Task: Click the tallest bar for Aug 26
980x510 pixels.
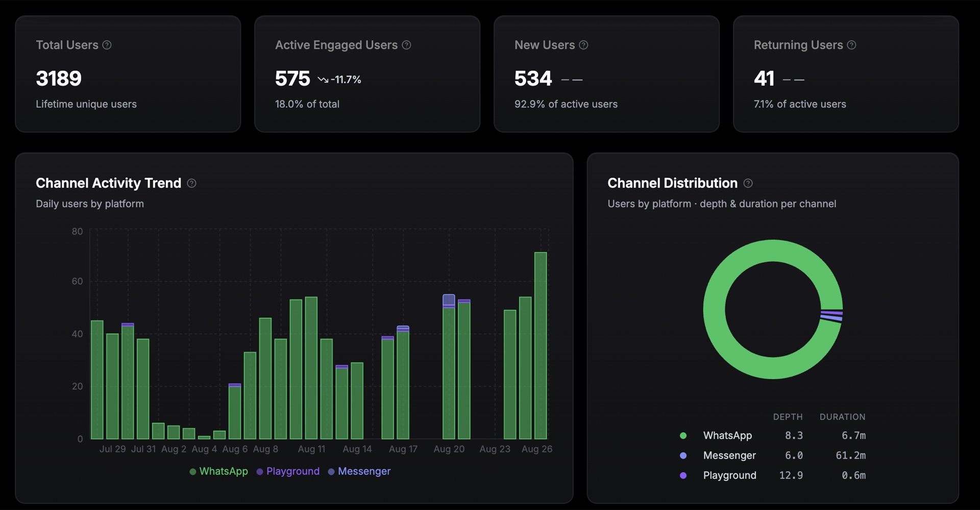Action: point(541,345)
